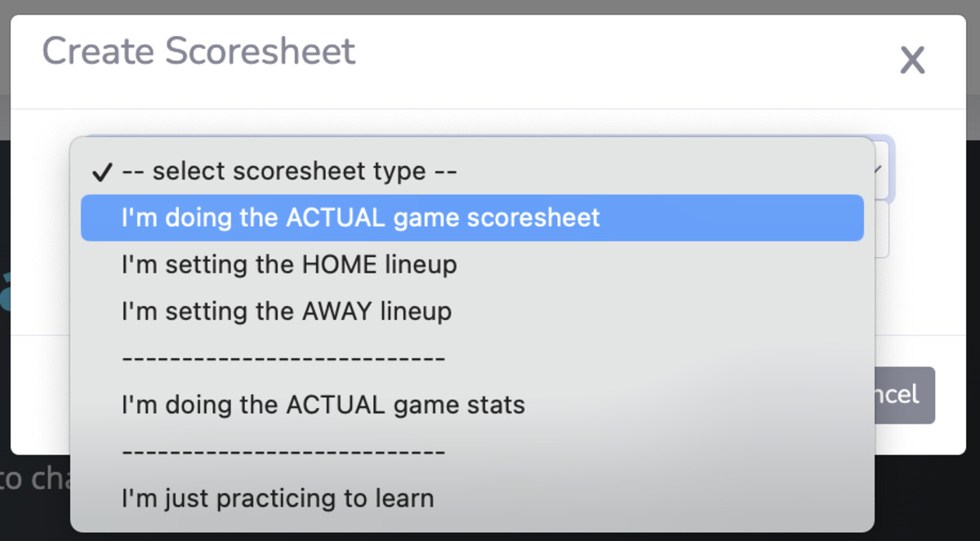This screenshot has height=541, width=980.
Task: Click the partially hidden text at bottom left
Action: pyautogui.click(x=34, y=478)
